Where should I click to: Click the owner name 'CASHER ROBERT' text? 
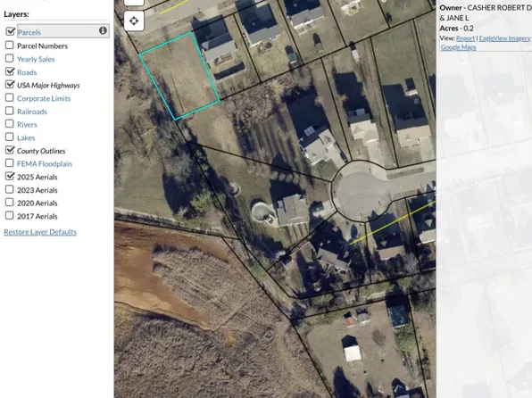(495, 8)
